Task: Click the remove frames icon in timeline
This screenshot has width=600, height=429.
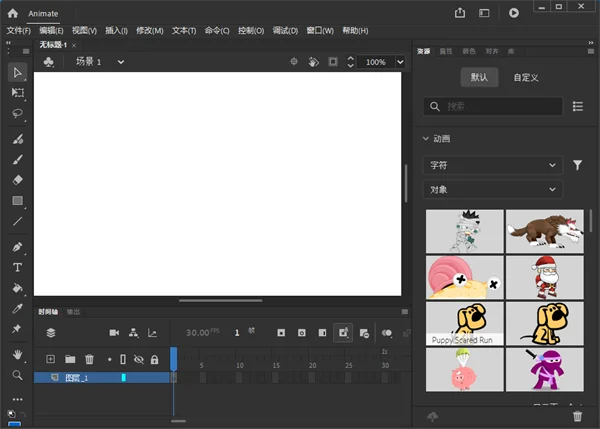Action: pos(364,333)
